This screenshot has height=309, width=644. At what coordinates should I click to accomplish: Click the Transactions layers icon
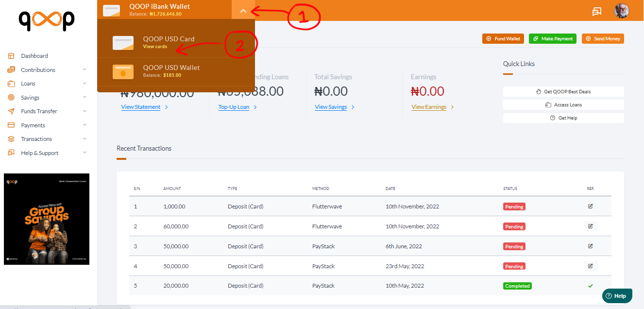click(x=11, y=139)
